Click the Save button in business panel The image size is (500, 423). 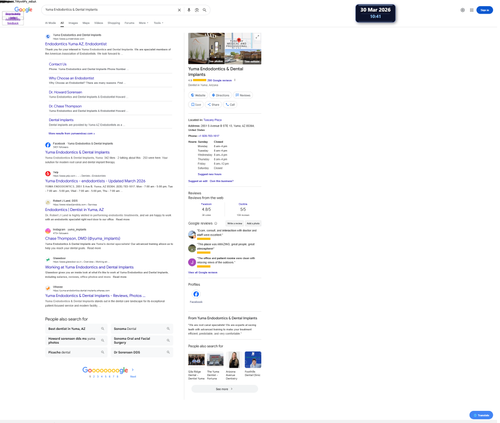(x=196, y=105)
